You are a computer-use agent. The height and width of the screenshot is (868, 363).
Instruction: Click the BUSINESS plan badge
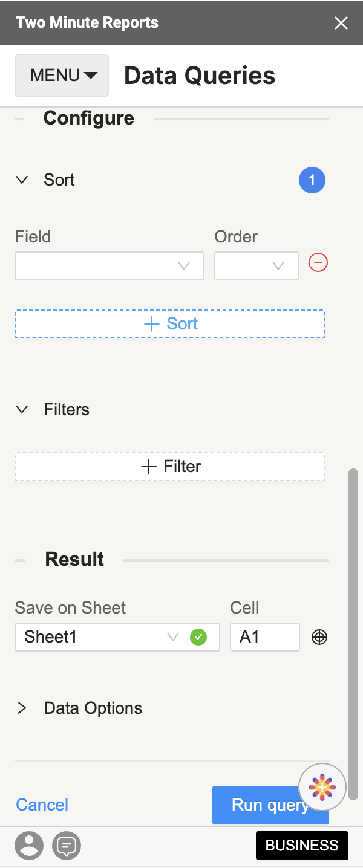(x=302, y=846)
